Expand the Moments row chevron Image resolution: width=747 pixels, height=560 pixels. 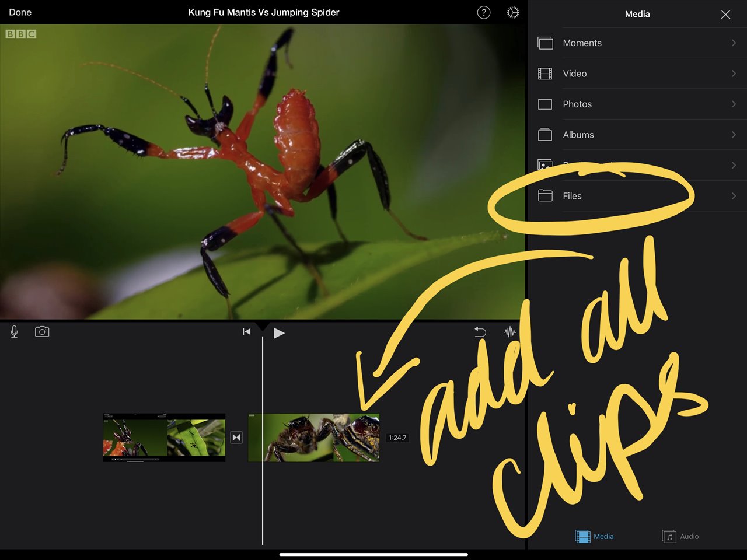coord(734,43)
